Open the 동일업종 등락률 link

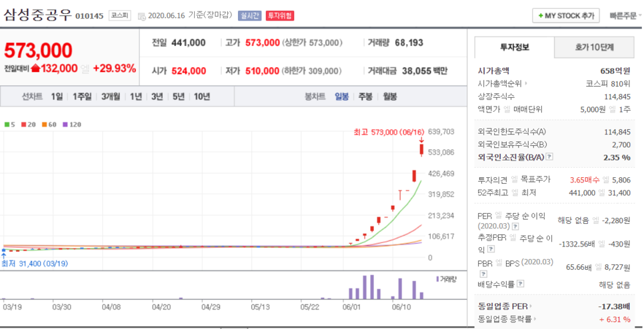pyautogui.click(x=507, y=318)
